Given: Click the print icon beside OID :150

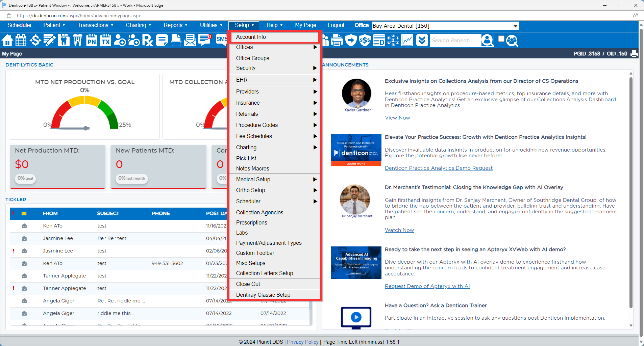Looking at the screenshot, I should pos(634,53).
